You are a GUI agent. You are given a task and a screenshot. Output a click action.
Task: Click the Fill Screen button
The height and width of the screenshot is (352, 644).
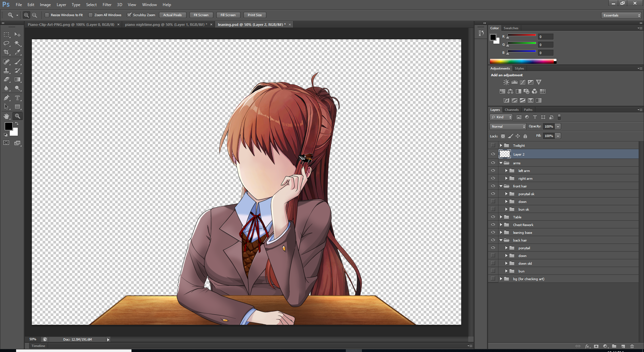click(228, 15)
